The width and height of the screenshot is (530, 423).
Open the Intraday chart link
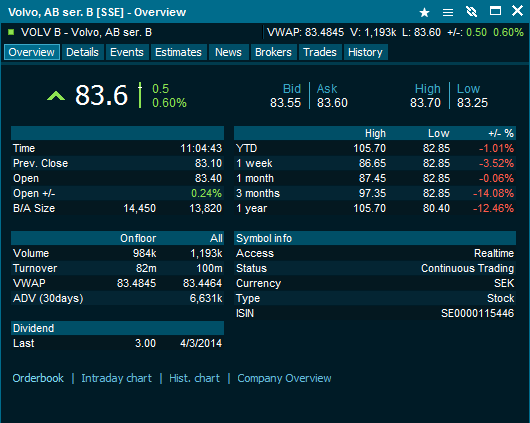pos(117,378)
